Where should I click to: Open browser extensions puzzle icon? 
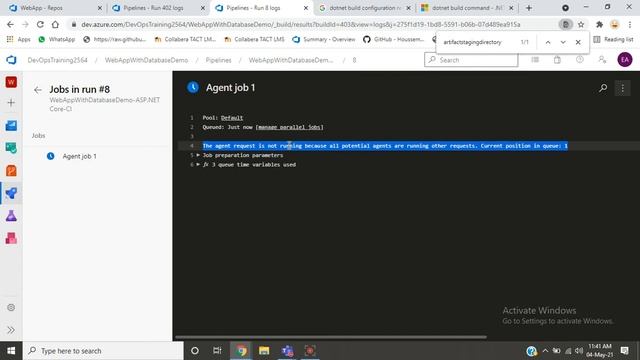tap(599, 24)
